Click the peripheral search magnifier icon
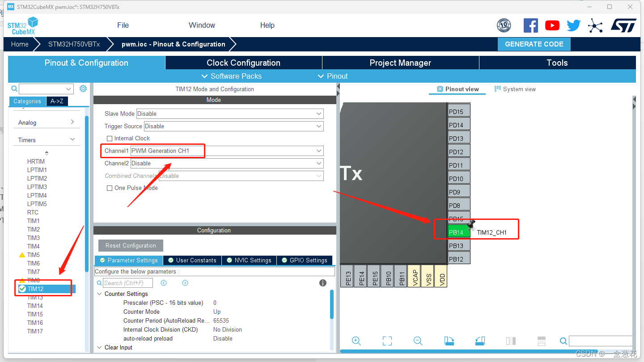Screen dimensions: 644x362 point(14,88)
